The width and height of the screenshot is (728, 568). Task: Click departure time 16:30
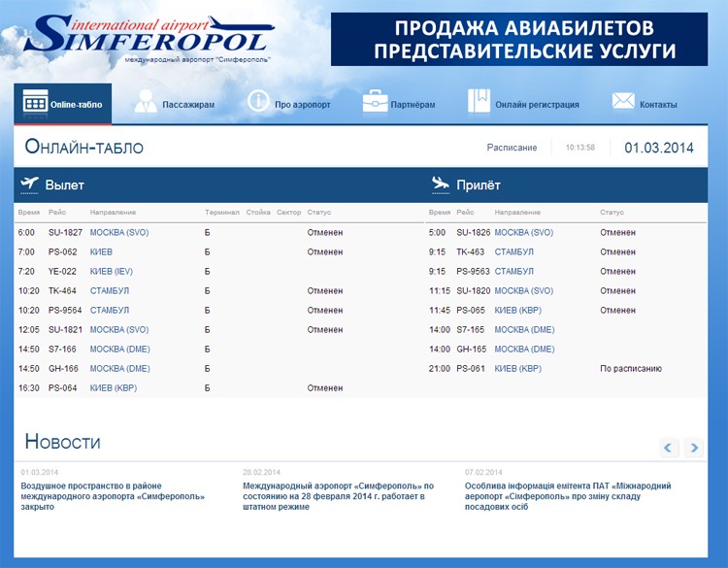tap(29, 388)
